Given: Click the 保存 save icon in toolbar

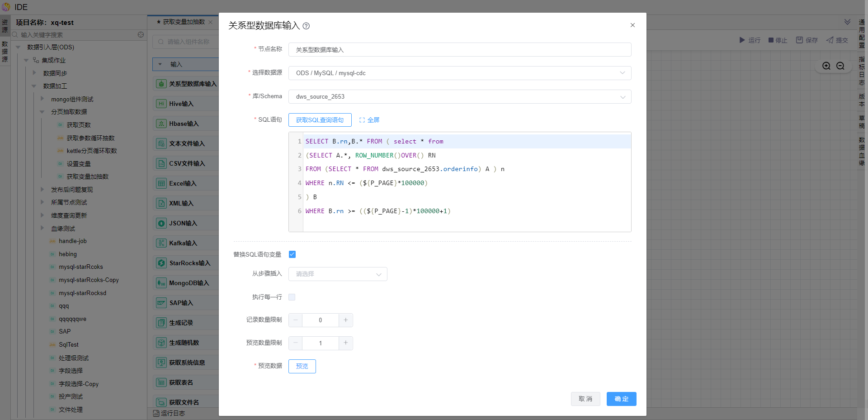Looking at the screenshot, I should click(x=799, y=40).
